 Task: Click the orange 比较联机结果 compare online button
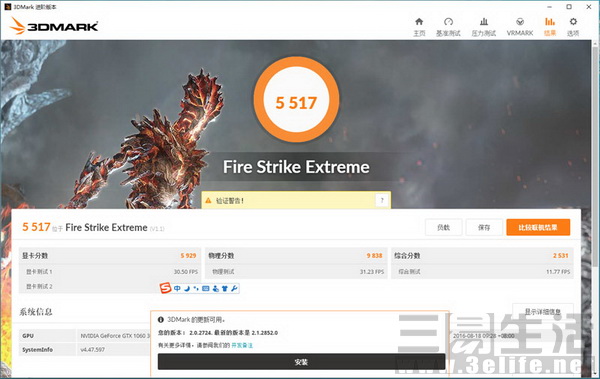tap(538, 227)
